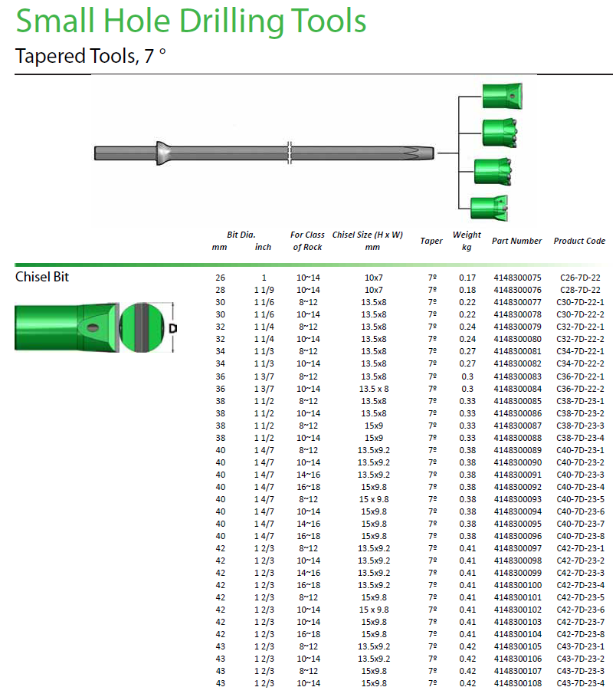616x697 pixels.
Task: Click the Small Hole Drilling Tools title
Action: tap(191, 22)
